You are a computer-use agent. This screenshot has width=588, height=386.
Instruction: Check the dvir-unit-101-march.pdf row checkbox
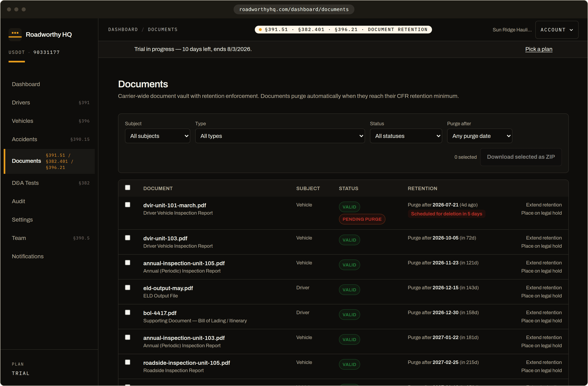(127, 205)
